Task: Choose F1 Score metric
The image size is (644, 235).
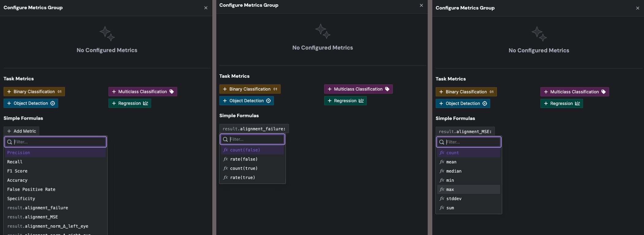Action: point(55,171)
